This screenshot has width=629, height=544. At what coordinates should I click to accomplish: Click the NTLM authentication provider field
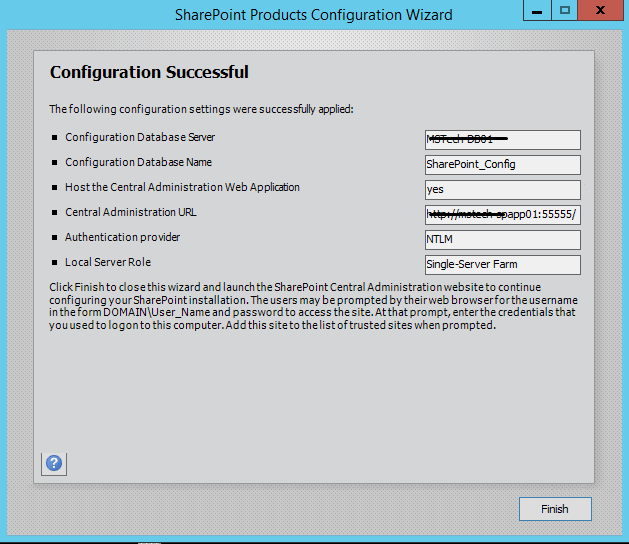502,239
